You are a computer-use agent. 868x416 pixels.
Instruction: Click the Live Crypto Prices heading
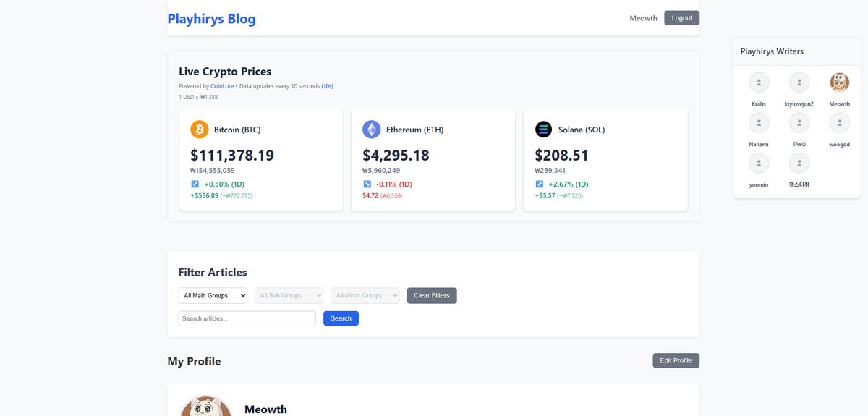click(x=225, y=72)
